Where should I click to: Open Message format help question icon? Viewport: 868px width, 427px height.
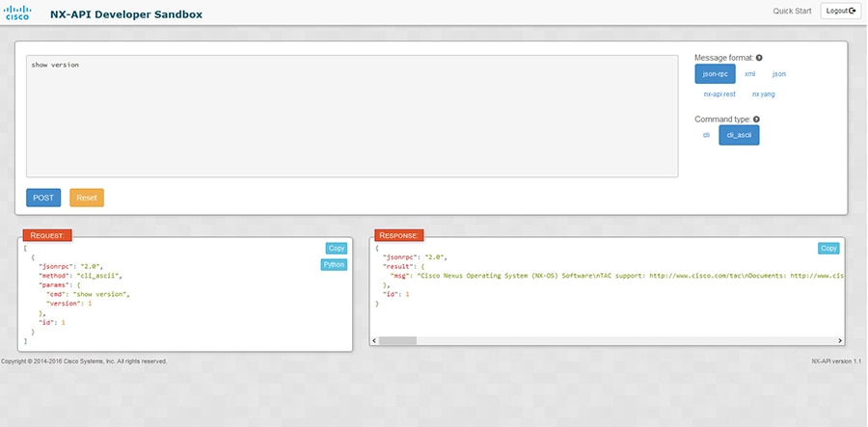(x=759, y=58)
